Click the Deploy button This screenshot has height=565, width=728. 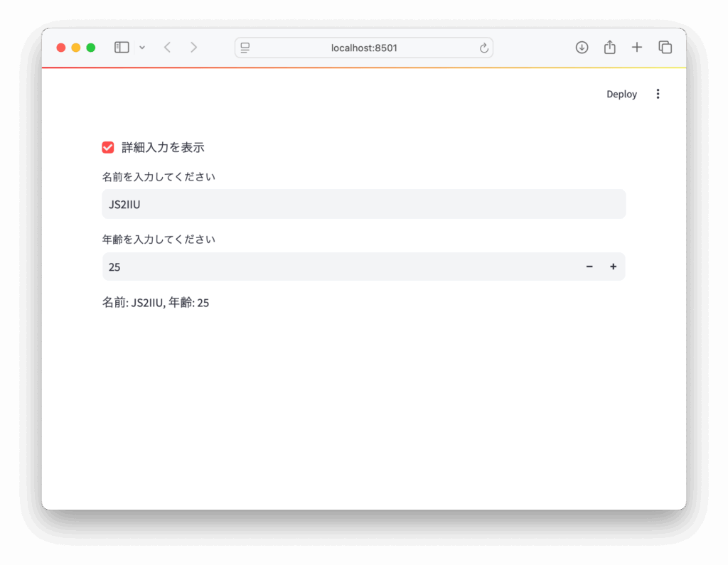621,94
